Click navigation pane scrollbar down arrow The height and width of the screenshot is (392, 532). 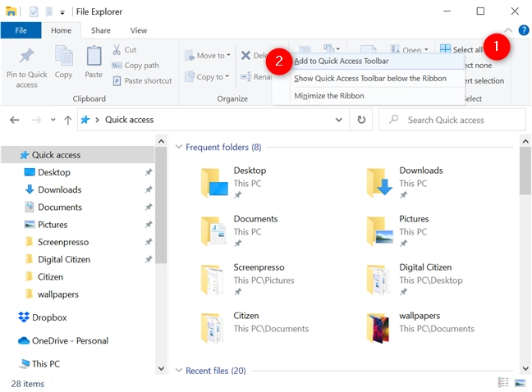[161, 368]
